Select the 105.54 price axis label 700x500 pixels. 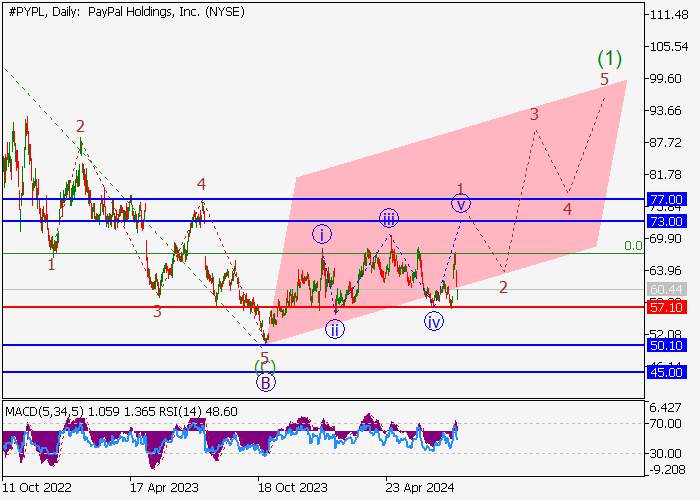(x=669, y=46)
